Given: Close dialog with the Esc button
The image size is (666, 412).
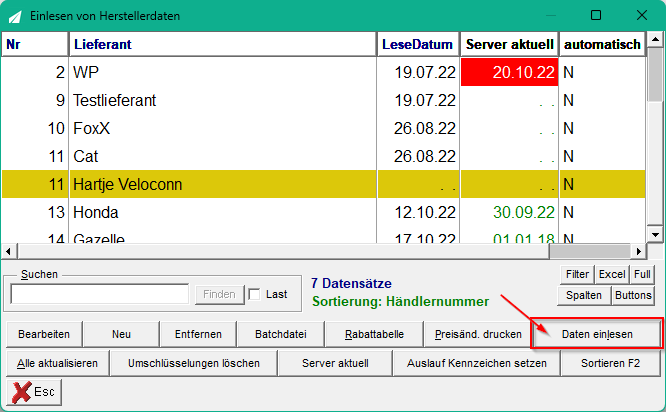Looking at the screenshot, I should 34,392.
